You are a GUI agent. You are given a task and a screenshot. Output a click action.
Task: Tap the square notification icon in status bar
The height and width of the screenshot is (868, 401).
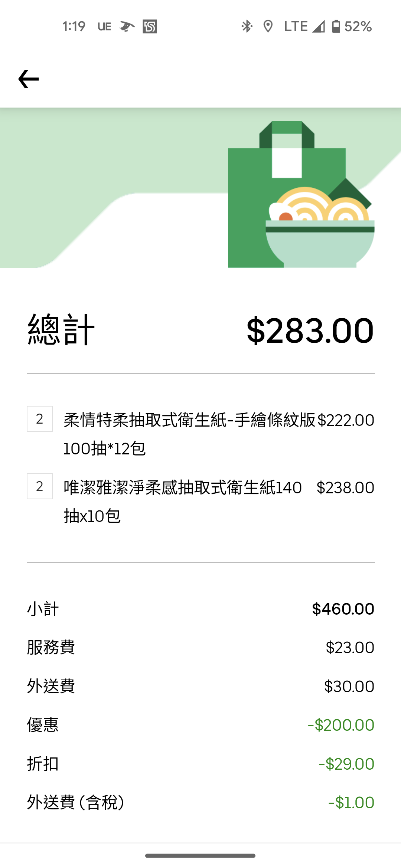click(150, 27)
